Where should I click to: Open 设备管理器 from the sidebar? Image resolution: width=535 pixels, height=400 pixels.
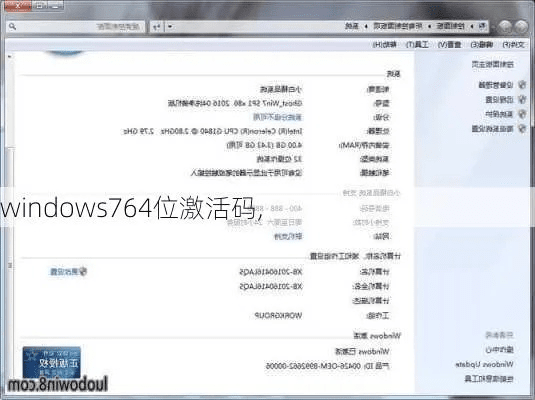pyautogui.click(x=496, y=85)
